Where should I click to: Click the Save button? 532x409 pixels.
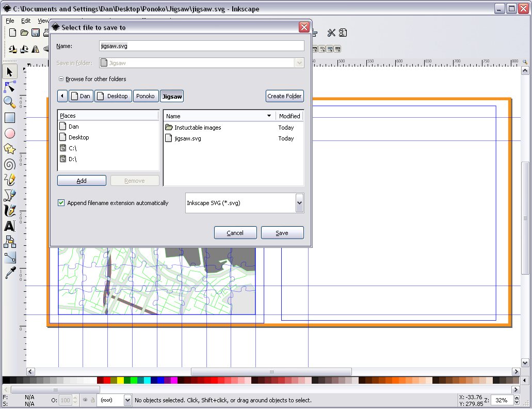click(282, 233)
